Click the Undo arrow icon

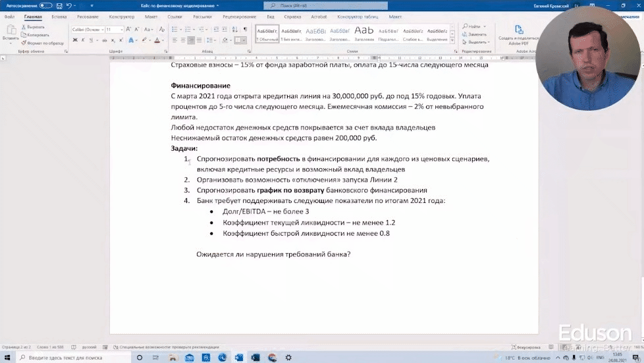pyautogui.click(x=68, y=6)
